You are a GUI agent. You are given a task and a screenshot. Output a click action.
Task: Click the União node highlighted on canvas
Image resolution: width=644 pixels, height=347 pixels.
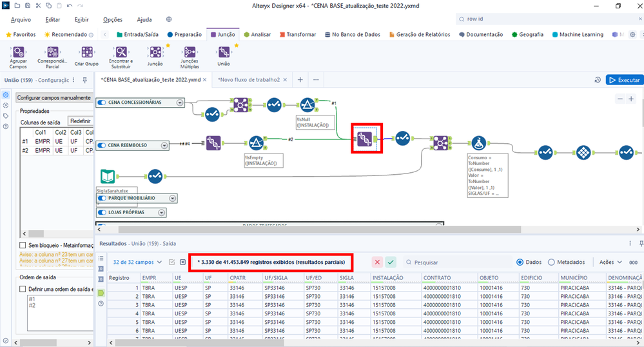click(x=365, y=139)
